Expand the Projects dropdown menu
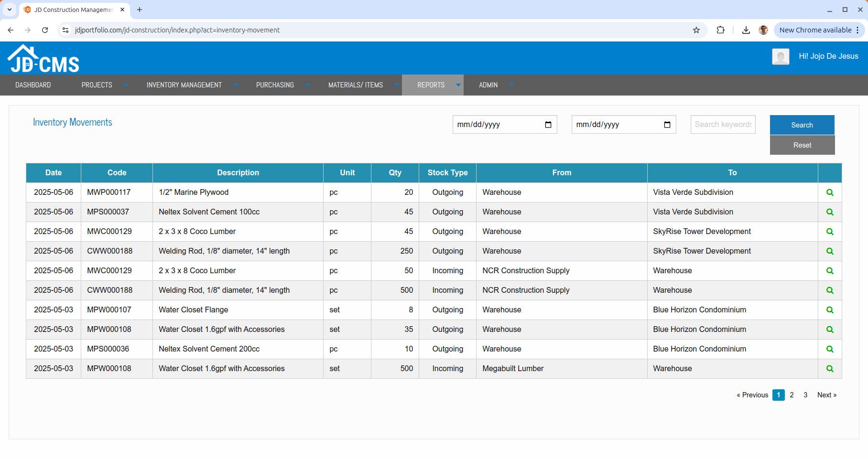Viewport: 868px width, 459px height. click(x=126, y=85)
